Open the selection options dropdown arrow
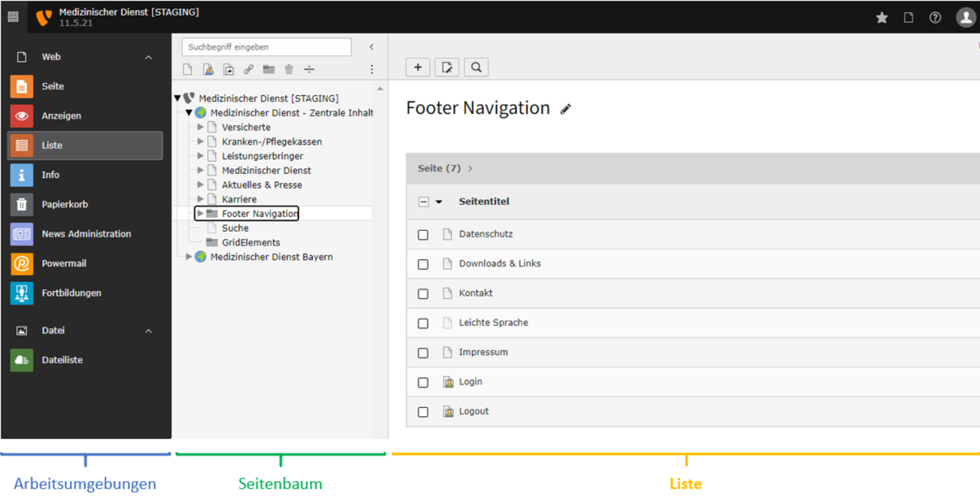Image resolution: width=980 pixels, height=502 pixels. [x=439, y=202]
